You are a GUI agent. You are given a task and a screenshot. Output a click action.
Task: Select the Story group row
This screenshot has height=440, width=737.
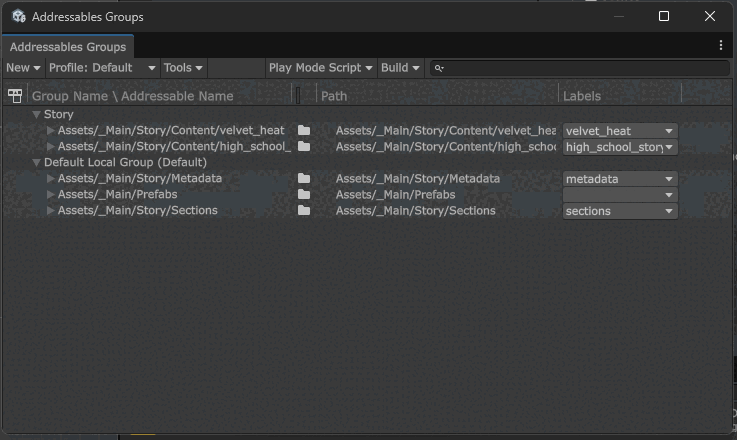point(368,114)
